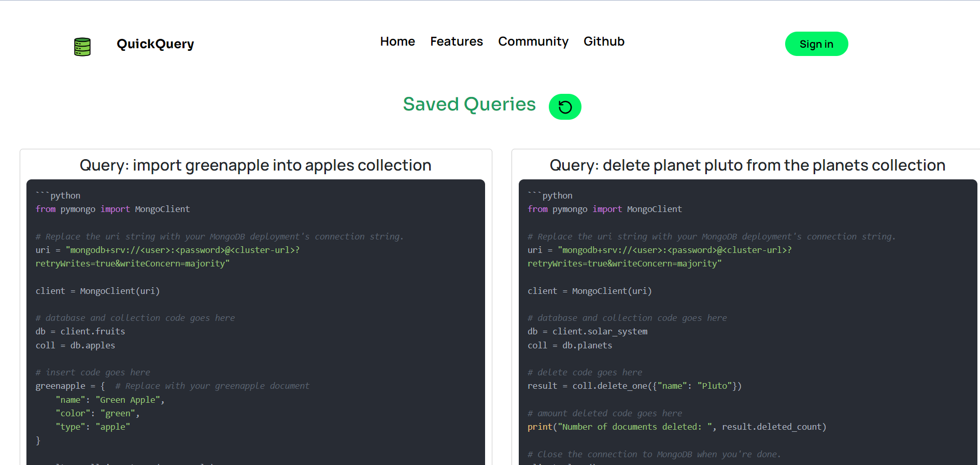This screenshot has height=465, width=980.
Task: Click 'coll = db.planets' code line
Action: pyautogui.click(x=570, y=345)
